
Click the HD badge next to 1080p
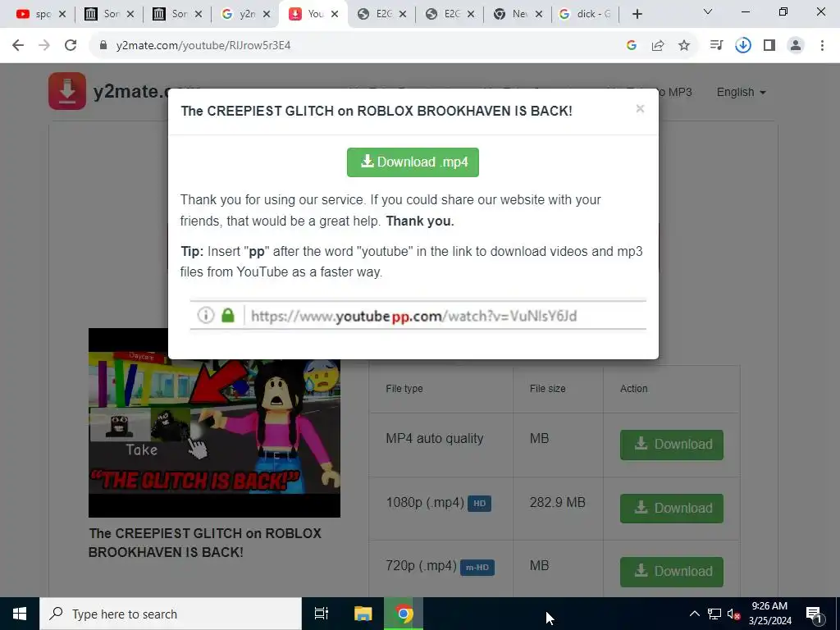[479, 504]
